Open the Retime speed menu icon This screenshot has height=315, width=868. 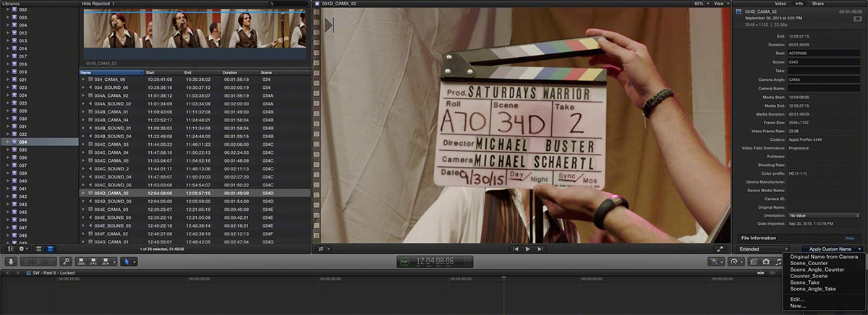[x=736, y=262]
